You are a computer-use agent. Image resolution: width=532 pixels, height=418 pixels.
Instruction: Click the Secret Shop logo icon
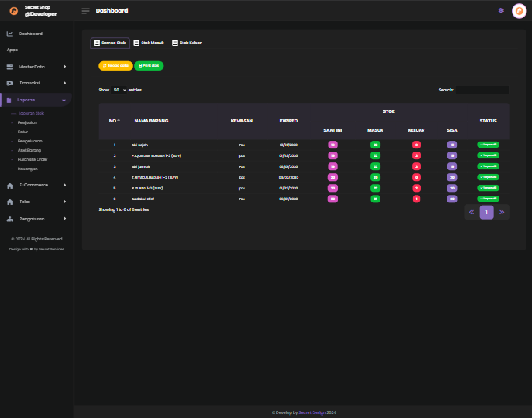[14, 11]
